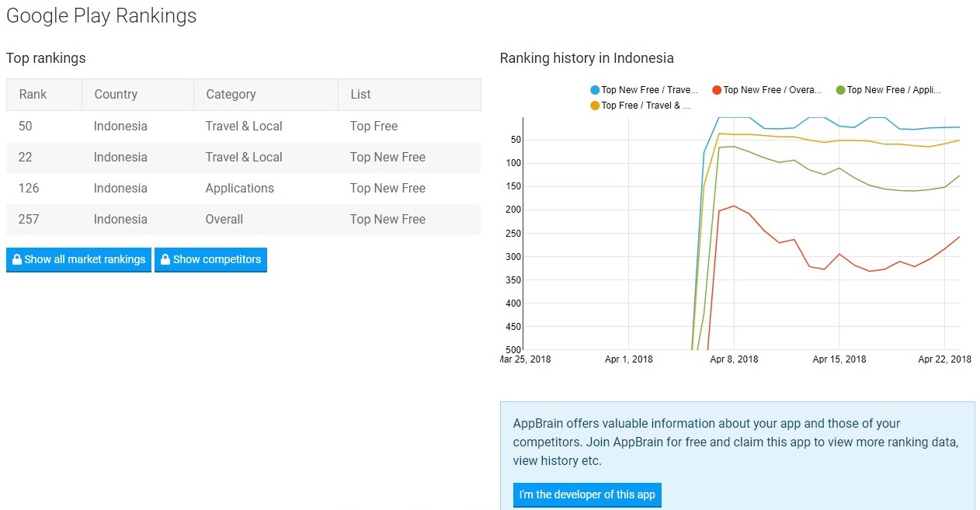Click the blue legend dot for Top New Free / Travel
The width and height of the screenshot is (980, 510).
tap(596, 90)
